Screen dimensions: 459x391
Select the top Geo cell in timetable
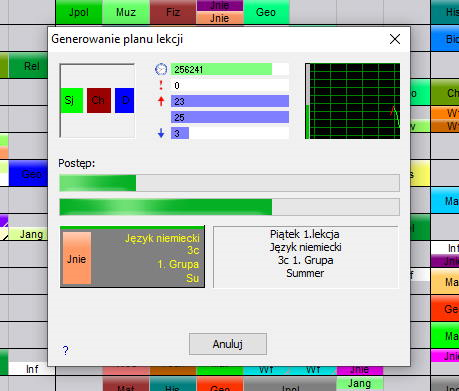coord(266,12)
